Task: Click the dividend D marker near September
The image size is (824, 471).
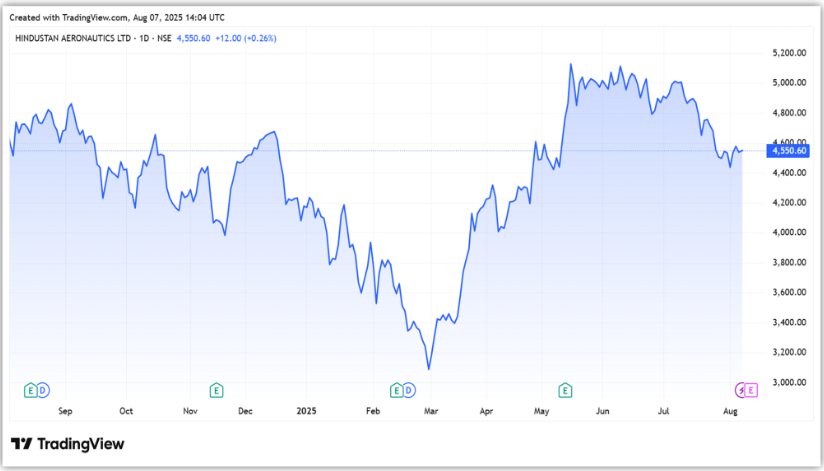Action: pyautogui.click(x=43, y=389)
